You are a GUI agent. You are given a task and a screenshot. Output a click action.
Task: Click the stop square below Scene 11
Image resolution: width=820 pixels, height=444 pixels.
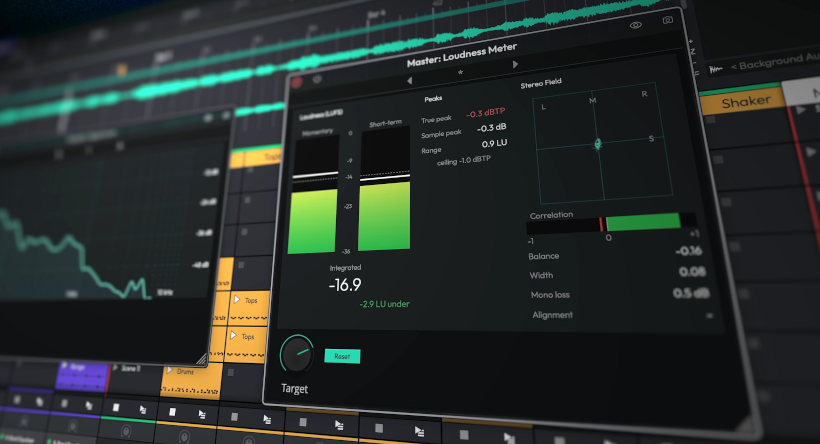click(x=116, y=407)
